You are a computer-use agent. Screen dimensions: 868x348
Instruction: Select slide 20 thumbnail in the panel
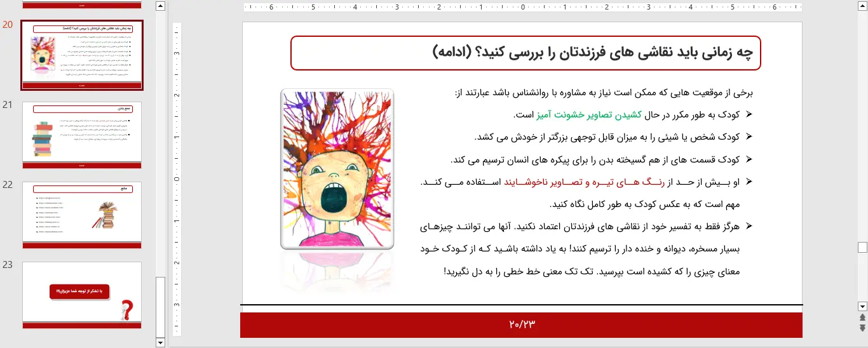pyautogui.click(x=81, y=56)
